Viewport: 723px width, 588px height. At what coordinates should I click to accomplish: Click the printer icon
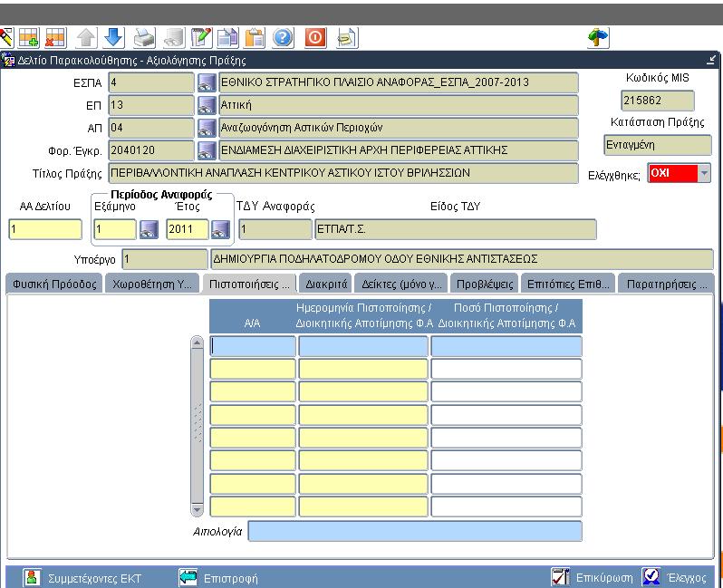click(144, 37)
